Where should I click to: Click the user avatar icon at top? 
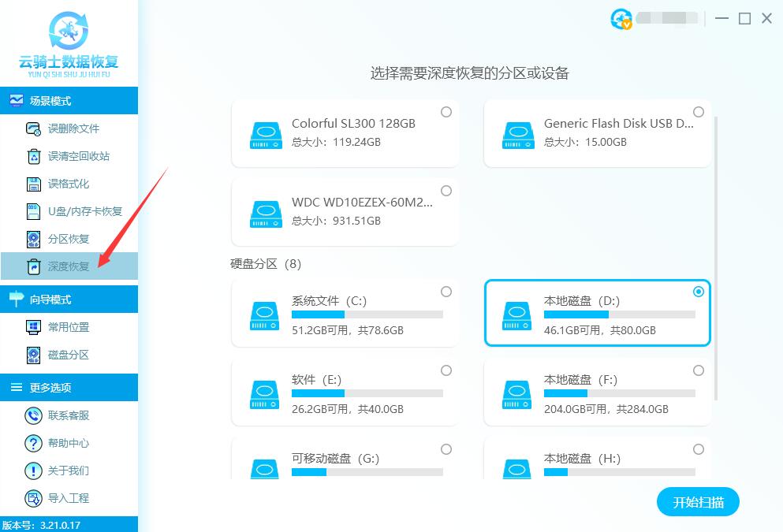pos(621,19)
